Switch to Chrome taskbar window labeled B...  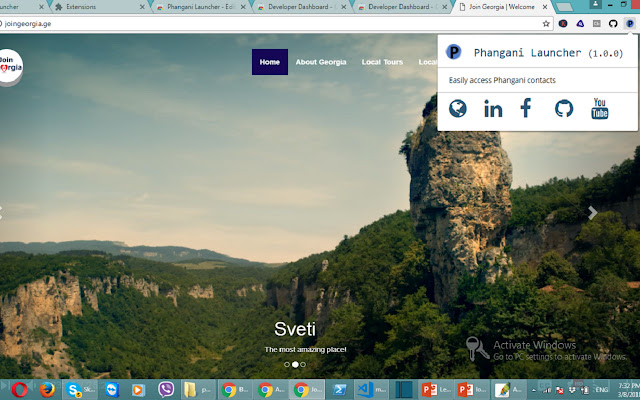click(x=235, y=390)
